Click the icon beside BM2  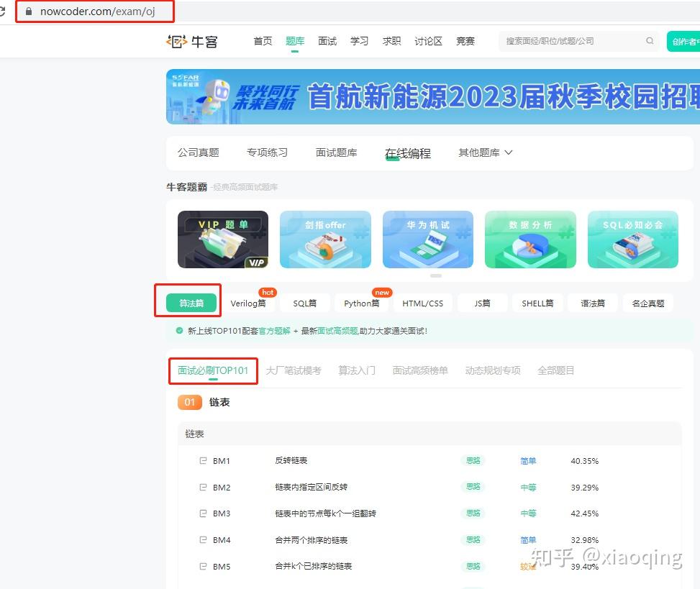click(203, 488)
